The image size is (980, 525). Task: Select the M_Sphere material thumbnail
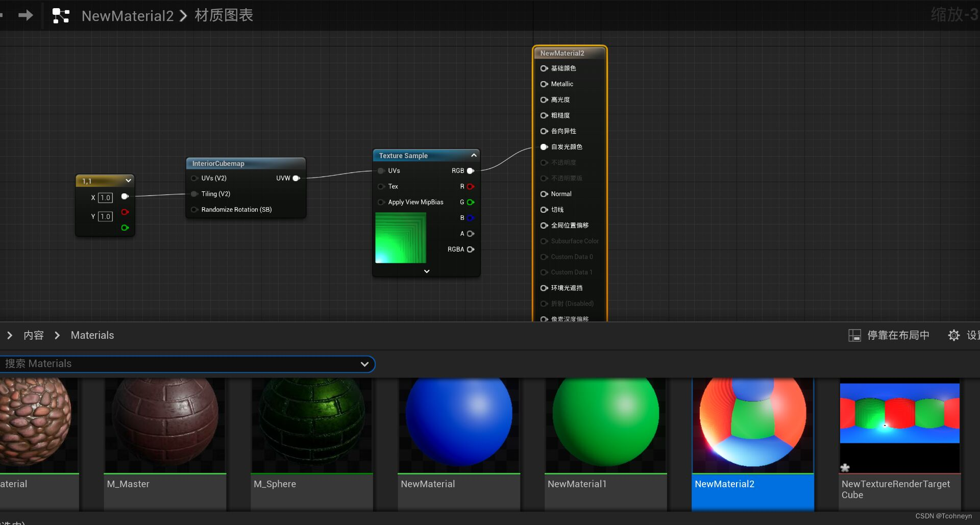(x=312, y=425)
